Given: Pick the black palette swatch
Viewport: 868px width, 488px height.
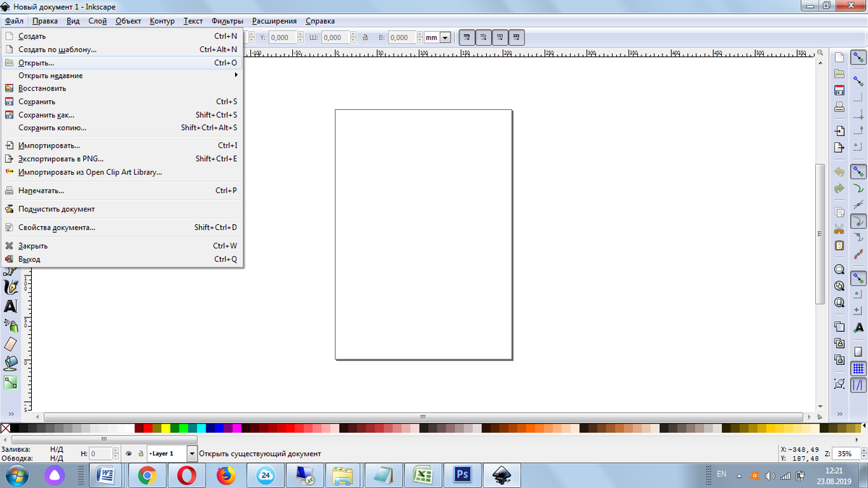Looking at the screenshot, I should [x=14, y=429].
